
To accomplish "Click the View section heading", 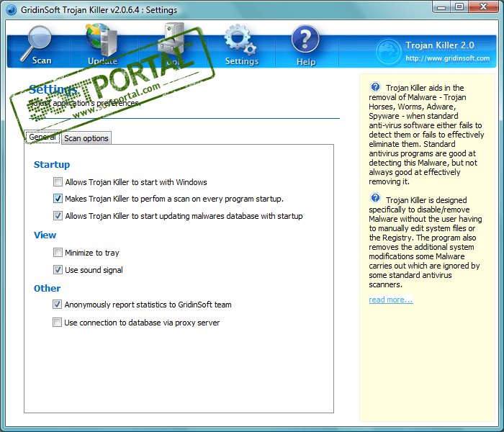I will (45, 235).
